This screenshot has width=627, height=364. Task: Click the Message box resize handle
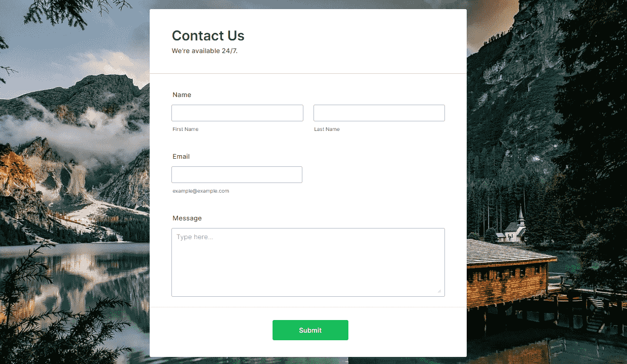pos(439,291)
